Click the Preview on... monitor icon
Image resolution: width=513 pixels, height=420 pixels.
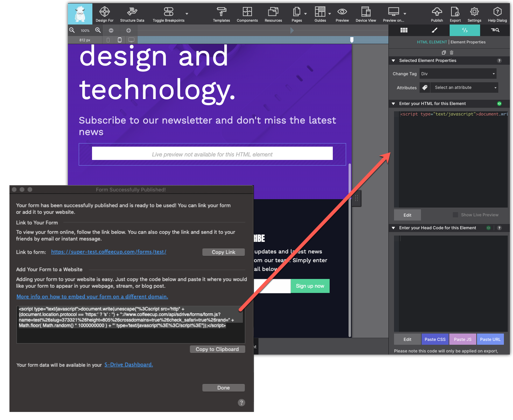pos(393,12)
